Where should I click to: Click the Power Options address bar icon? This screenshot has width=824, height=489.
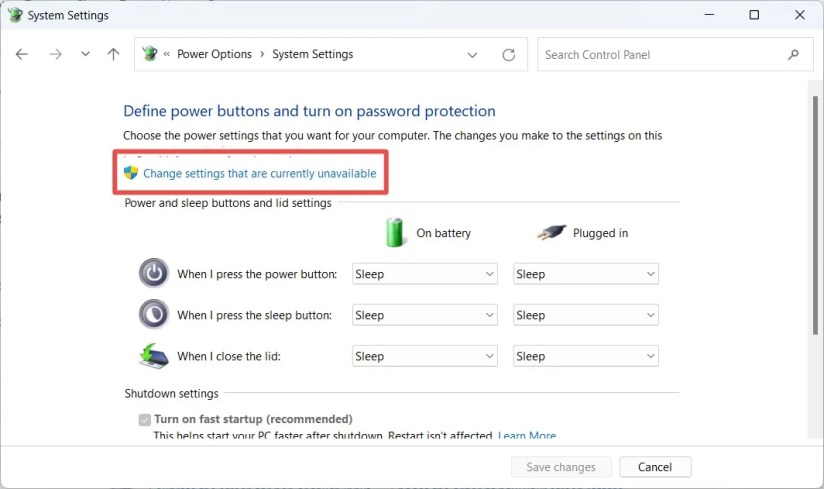pos(150,54)
